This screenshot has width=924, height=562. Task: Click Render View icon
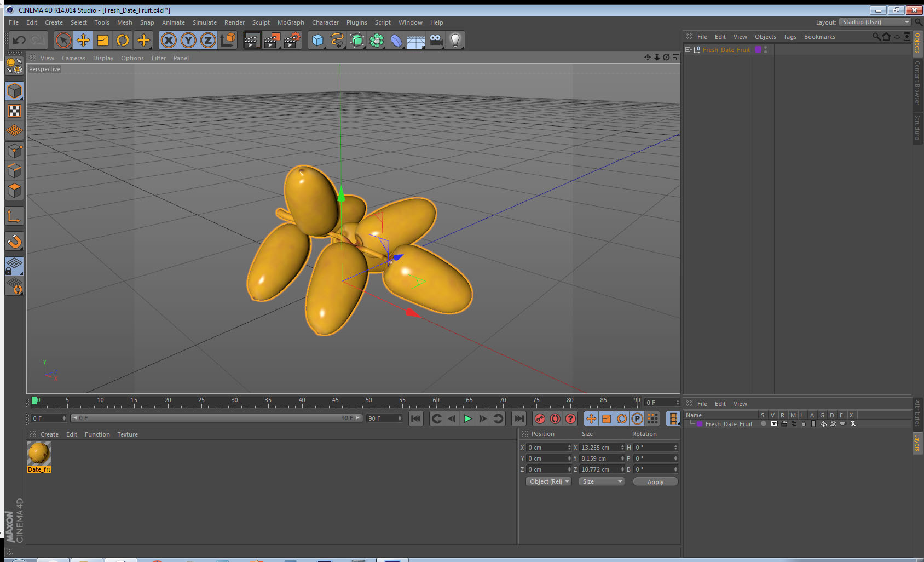click(252, 40)
